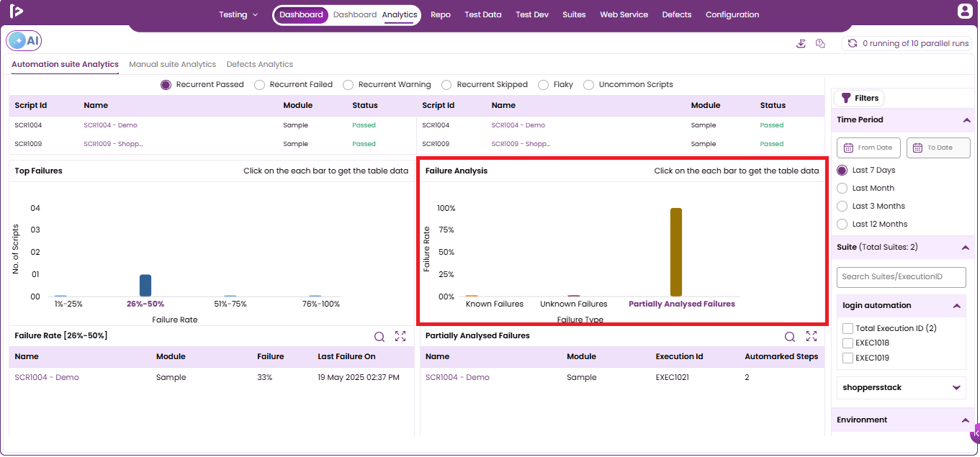
Task: Open SCR1004 - Demo link in Failure Rate table
Action: [x=47, y=377]
